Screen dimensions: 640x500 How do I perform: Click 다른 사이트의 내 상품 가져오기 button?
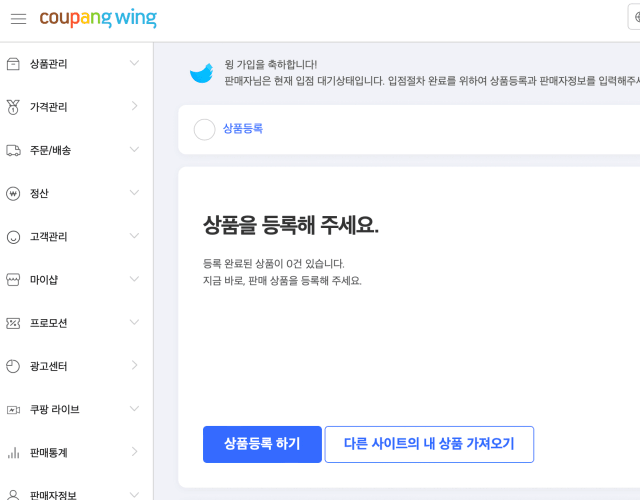(x=429, y=444)
